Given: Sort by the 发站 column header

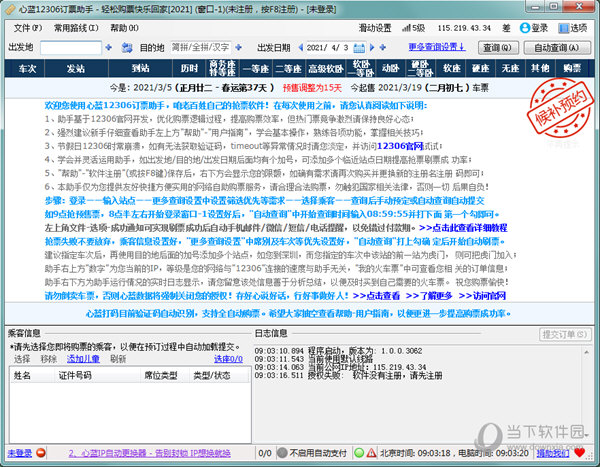Looking at the screenshot, I should [76, 69].
